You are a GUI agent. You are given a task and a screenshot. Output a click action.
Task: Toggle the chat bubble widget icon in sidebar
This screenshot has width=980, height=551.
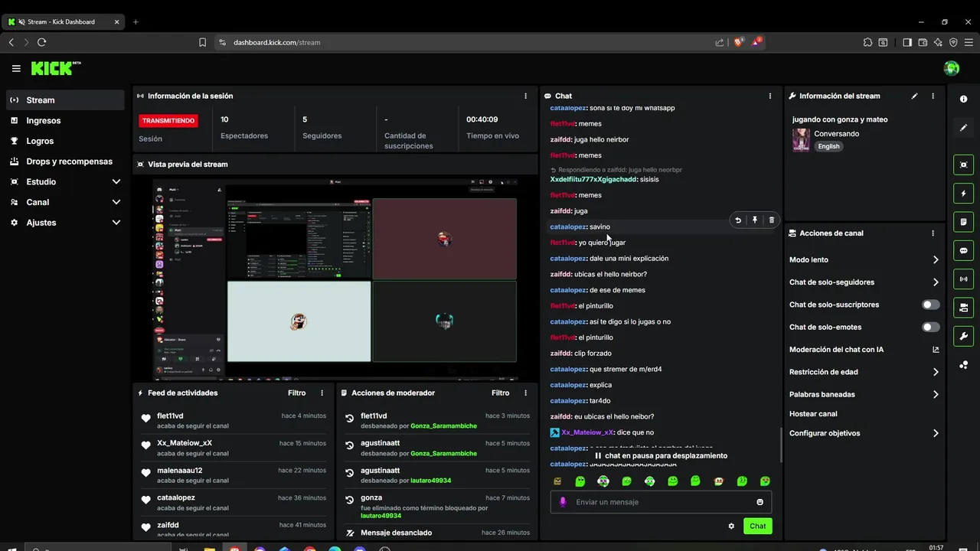[x=963, y=250]
